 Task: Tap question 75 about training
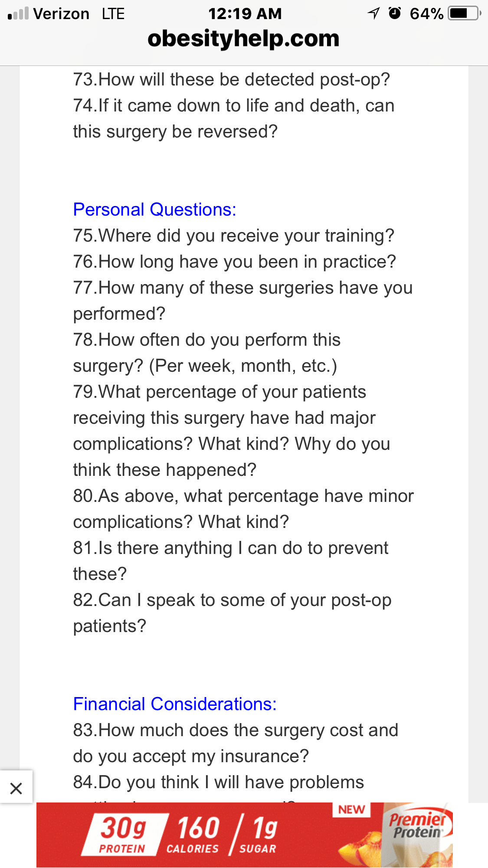pos(234,236)
